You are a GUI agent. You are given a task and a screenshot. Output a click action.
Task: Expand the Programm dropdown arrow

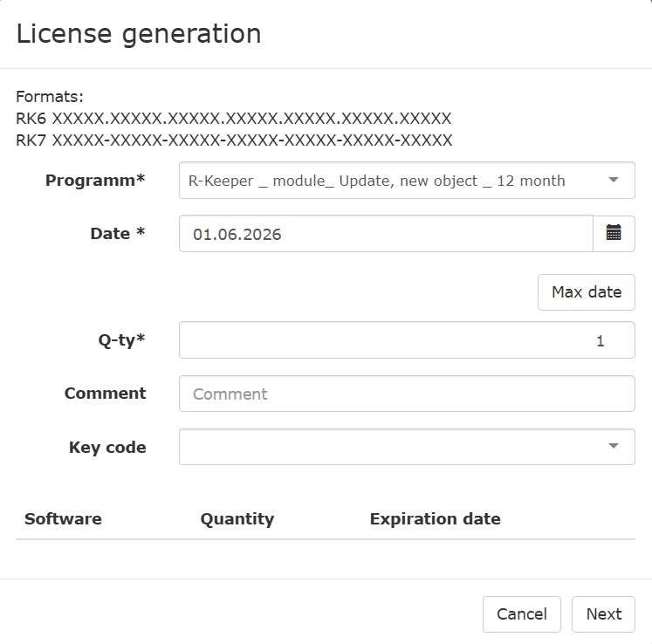(x=614, y=181)
